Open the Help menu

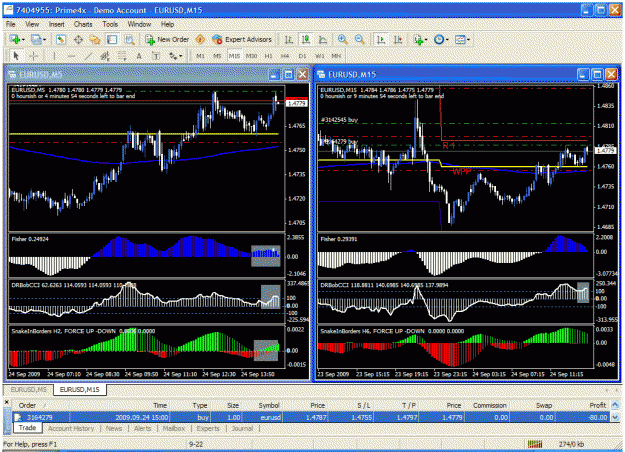pyautogui.click(x=167, y=24)
